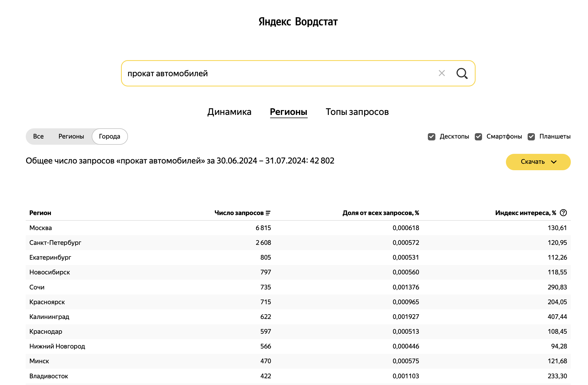Uncheck the Десктопы checkbox

[431, 137]
